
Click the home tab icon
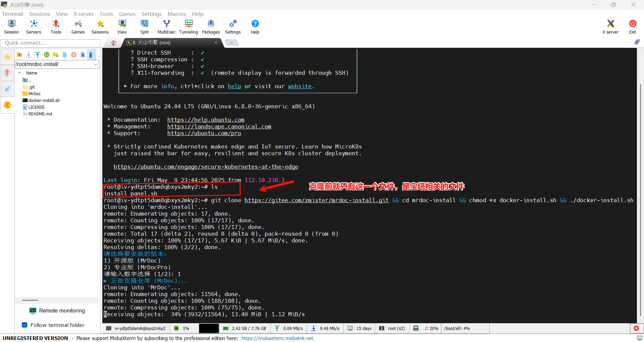point(113,43)
